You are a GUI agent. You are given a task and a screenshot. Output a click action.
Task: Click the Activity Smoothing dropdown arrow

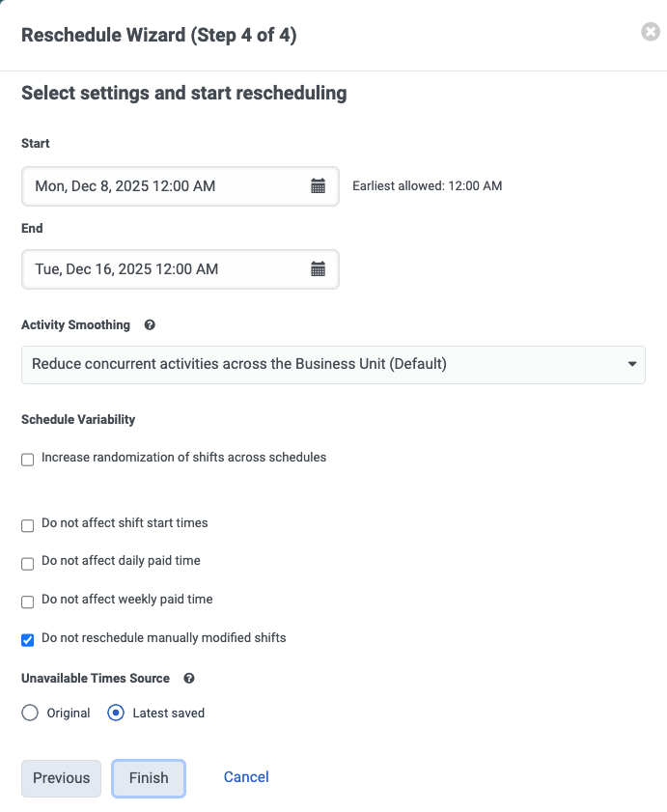632,365
